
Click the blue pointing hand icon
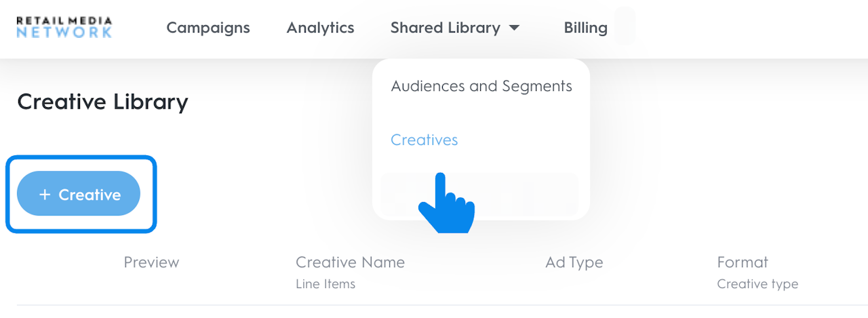[x=446, y=203]
